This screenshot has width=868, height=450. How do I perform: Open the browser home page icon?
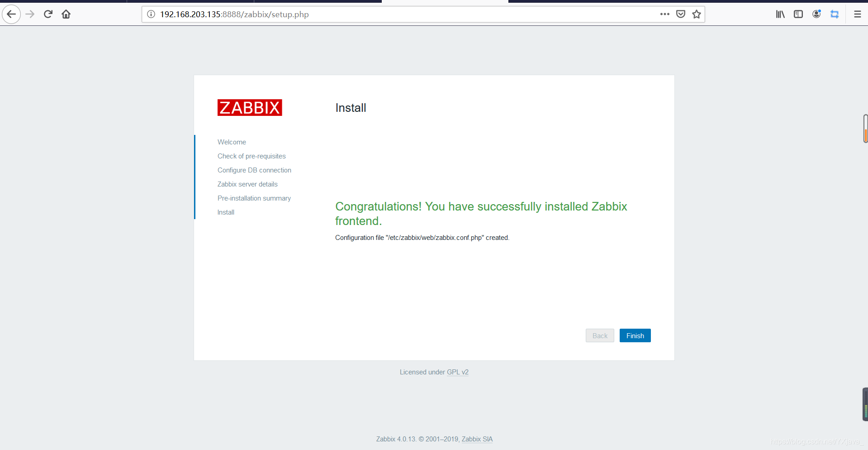(x=66, y=14)
